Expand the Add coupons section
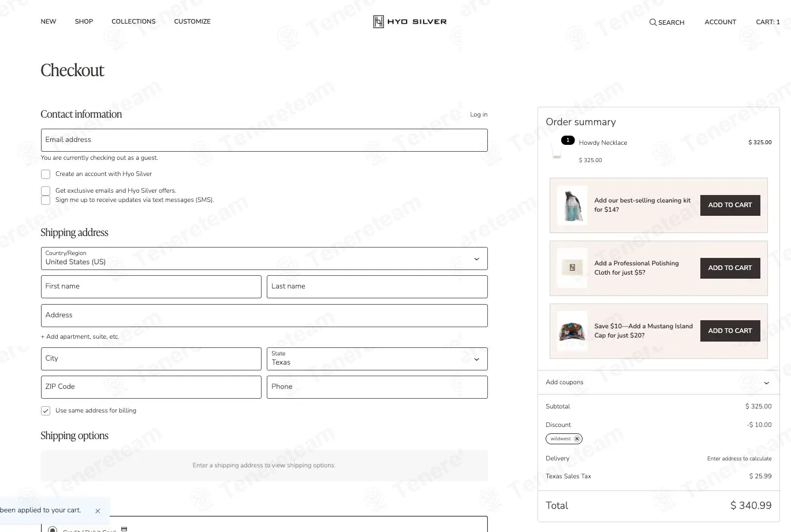This screenshot has width=791, height=532. point(659,383)
